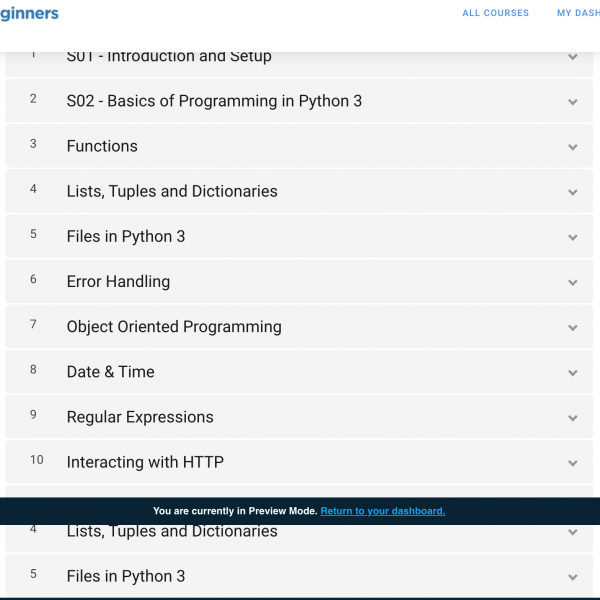Click the Date & Time chevron icon

[x=572, y=373]
